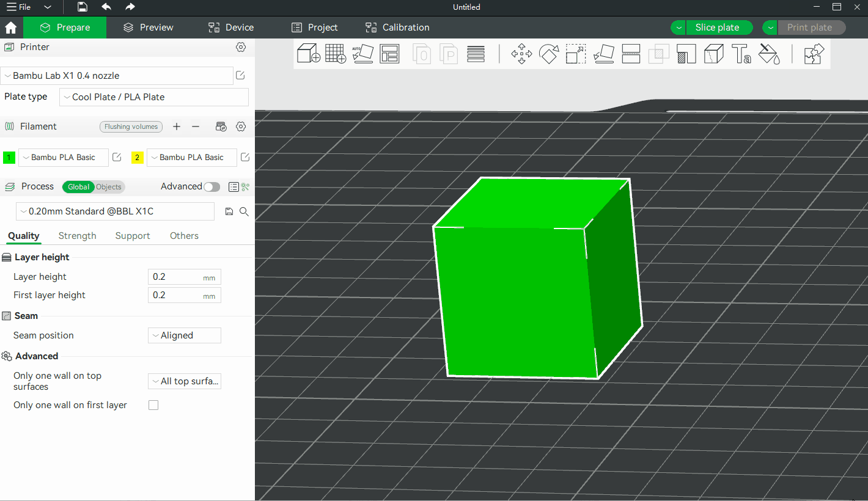Viewport: 868px width, 501px height.
Task: Toggle the Advanced settings switch
Action: 211,187
